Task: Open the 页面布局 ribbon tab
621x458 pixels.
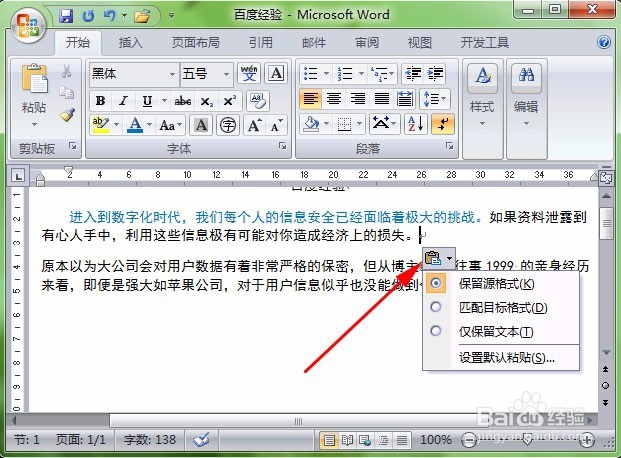Action: 196,42
